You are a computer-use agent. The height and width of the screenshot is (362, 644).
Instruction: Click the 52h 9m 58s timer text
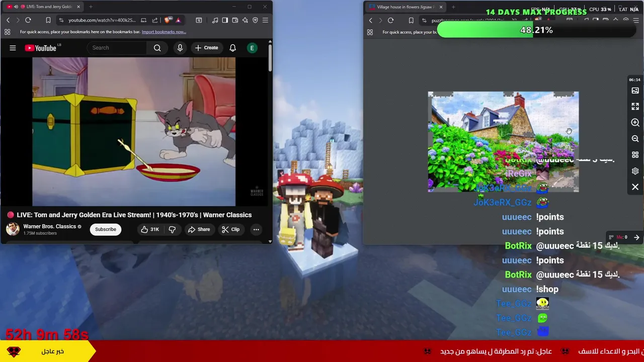47,334
